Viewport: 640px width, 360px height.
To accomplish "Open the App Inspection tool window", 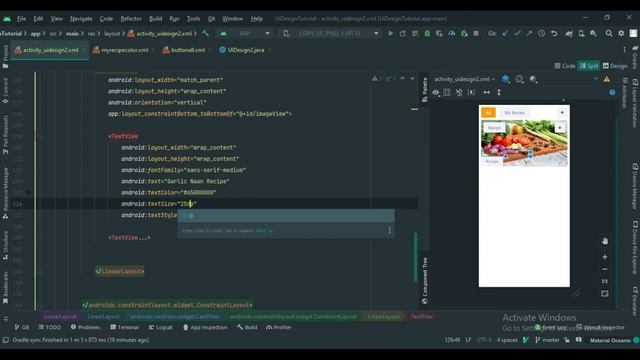I will (x=205, y=327).
